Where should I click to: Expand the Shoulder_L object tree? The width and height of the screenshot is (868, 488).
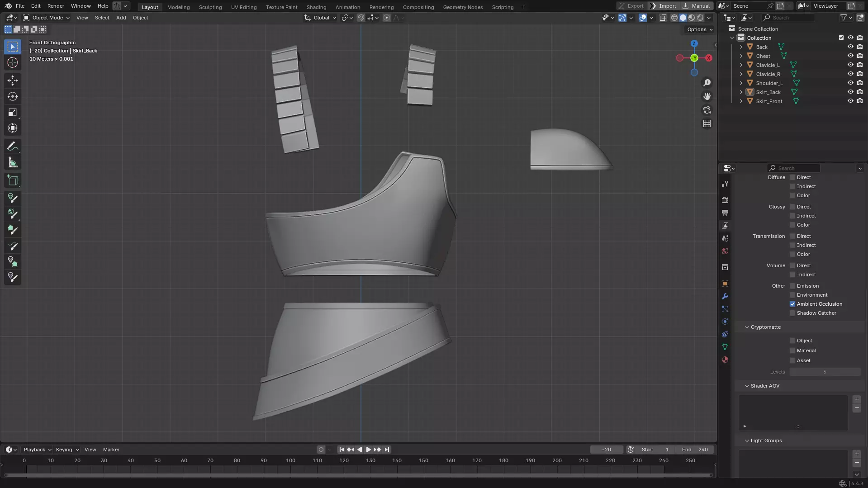[x=741, y=83]
